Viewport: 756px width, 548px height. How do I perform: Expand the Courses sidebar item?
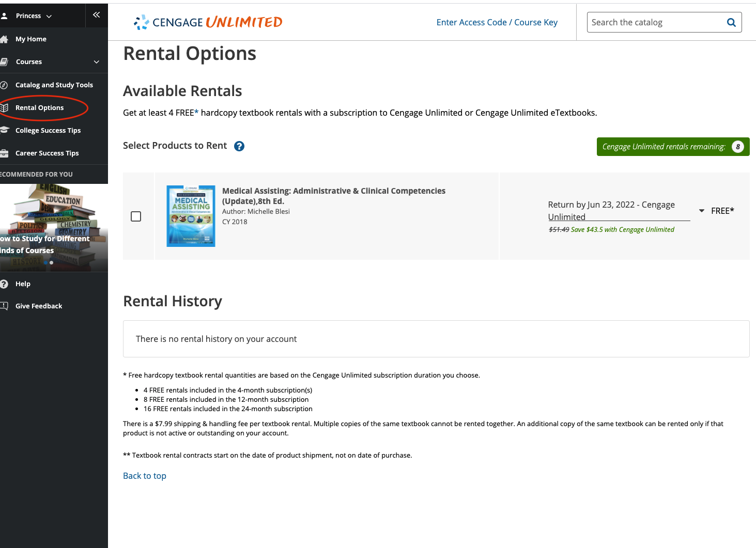point(96,61)
